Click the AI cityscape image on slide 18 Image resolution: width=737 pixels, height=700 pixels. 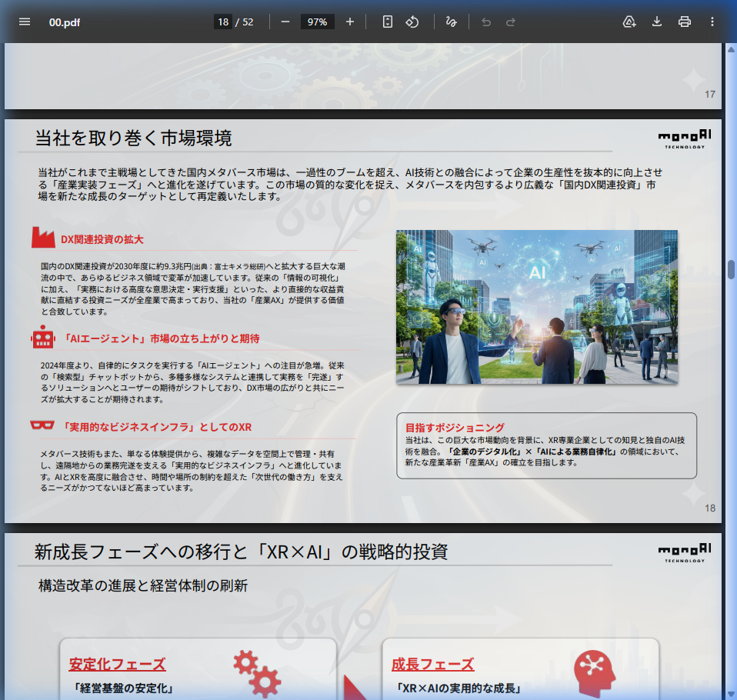(x=539, y=306)
